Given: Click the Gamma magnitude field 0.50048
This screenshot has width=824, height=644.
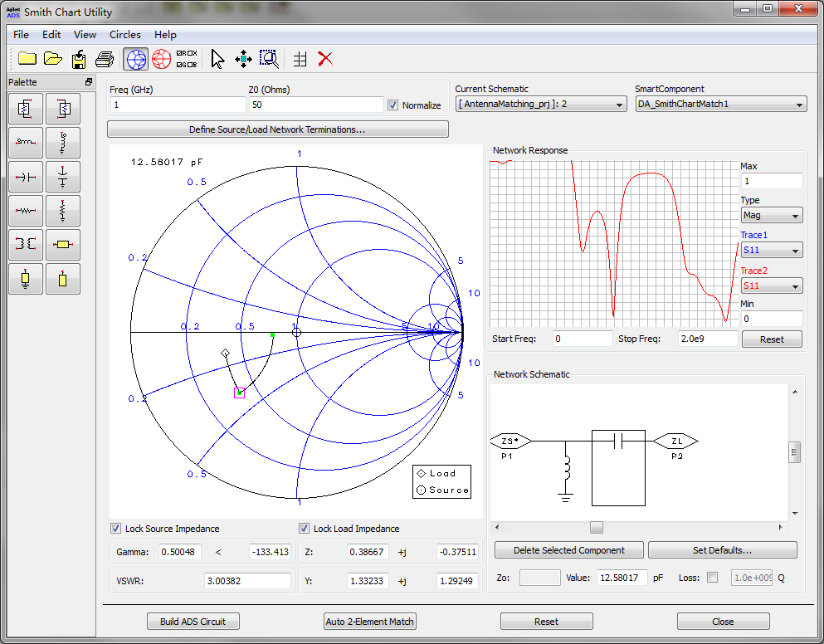Looking at the screenshot, I should [180, 552].
